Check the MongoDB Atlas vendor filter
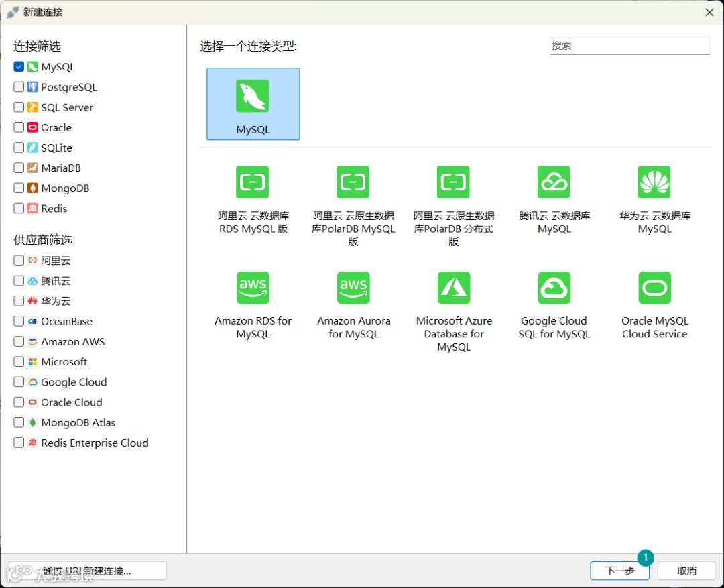Image resolution: width=724 pixels, height=588 pixels. 19,422
